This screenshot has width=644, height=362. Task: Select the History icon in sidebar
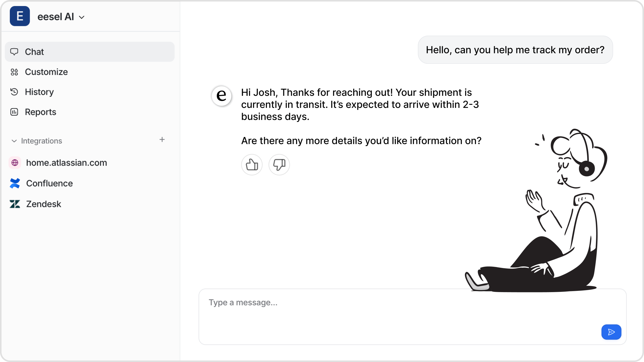click(x=15, y=92)
